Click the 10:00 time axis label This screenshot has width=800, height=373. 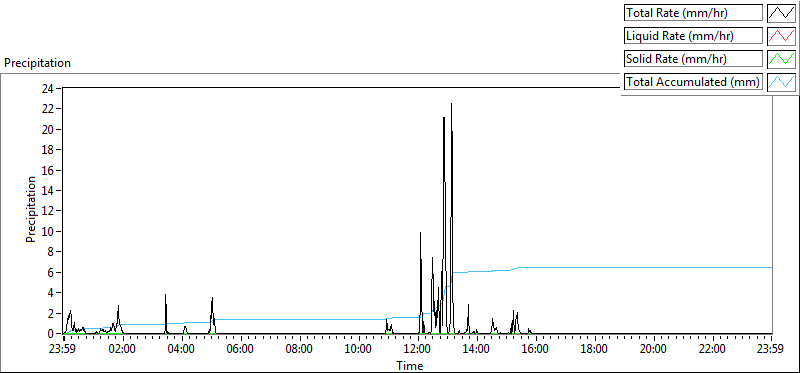[x=359, y=350]
